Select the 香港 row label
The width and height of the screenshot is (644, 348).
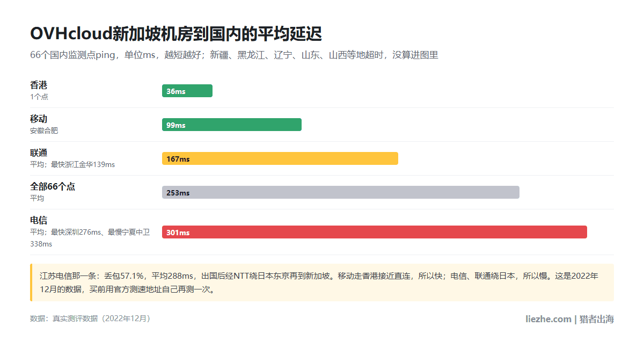point(39,85)
